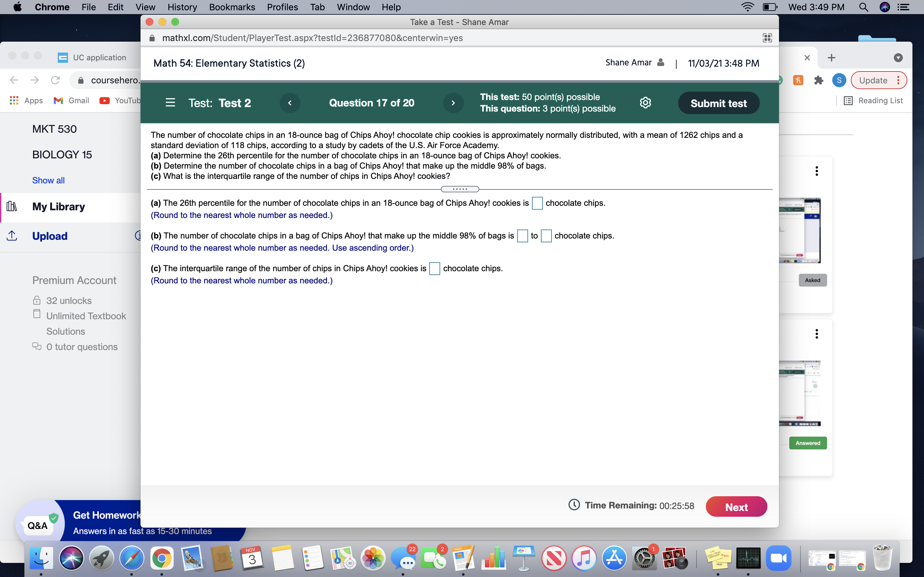Click the Show all link
The image size is (924, 577).
48,180
